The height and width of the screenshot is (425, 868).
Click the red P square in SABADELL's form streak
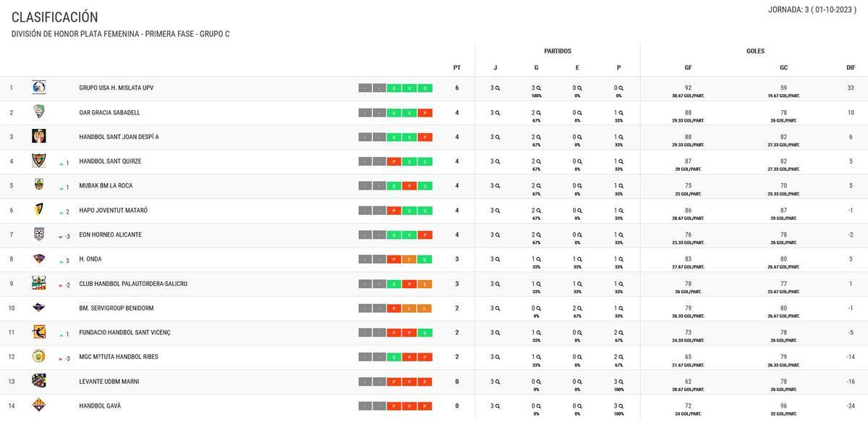point(425,112)
